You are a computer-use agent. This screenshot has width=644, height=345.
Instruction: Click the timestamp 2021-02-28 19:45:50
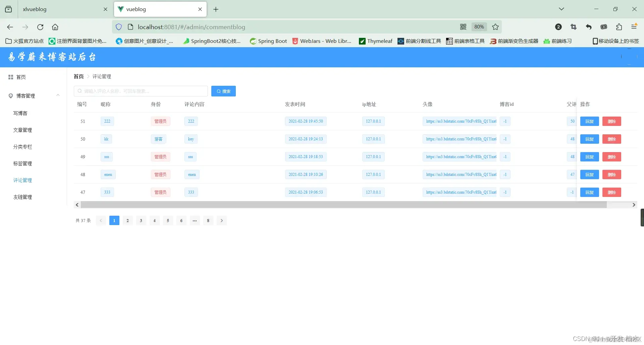tap(306, 121)
